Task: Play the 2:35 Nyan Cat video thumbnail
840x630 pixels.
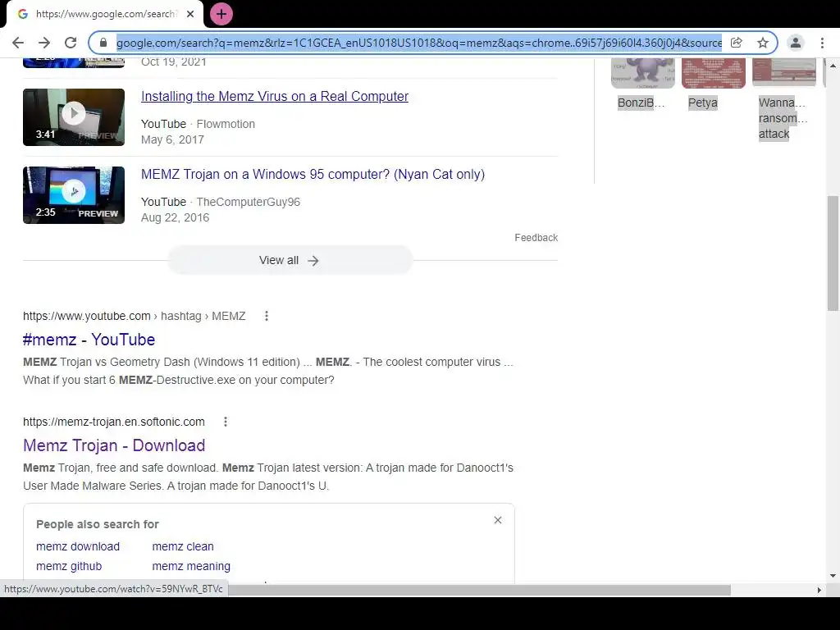Action: tap(74, 195)
